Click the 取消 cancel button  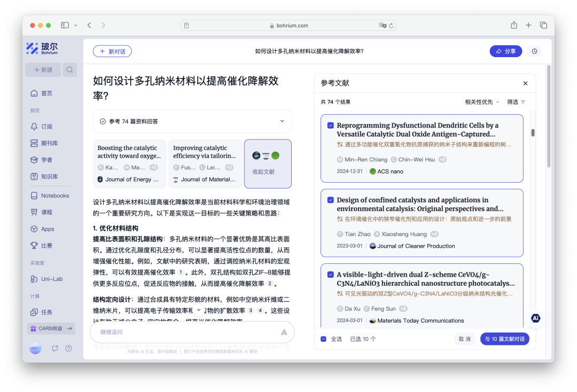pyautogui.click(x=464, y=339)
